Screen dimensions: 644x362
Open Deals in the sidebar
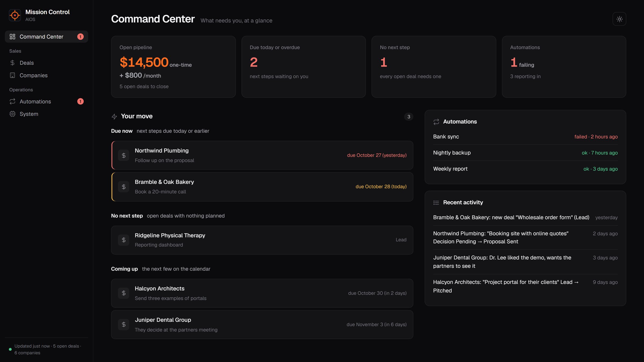coord(46,63)
